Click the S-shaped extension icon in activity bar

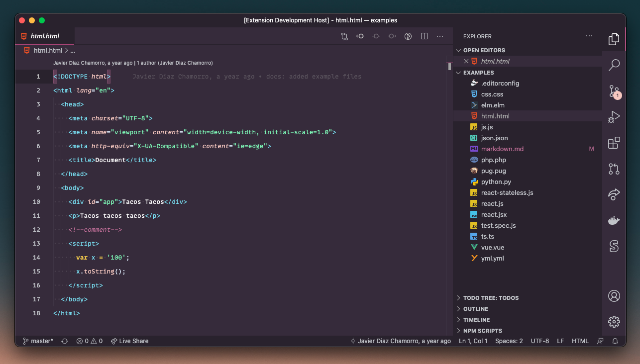point(614,246)
